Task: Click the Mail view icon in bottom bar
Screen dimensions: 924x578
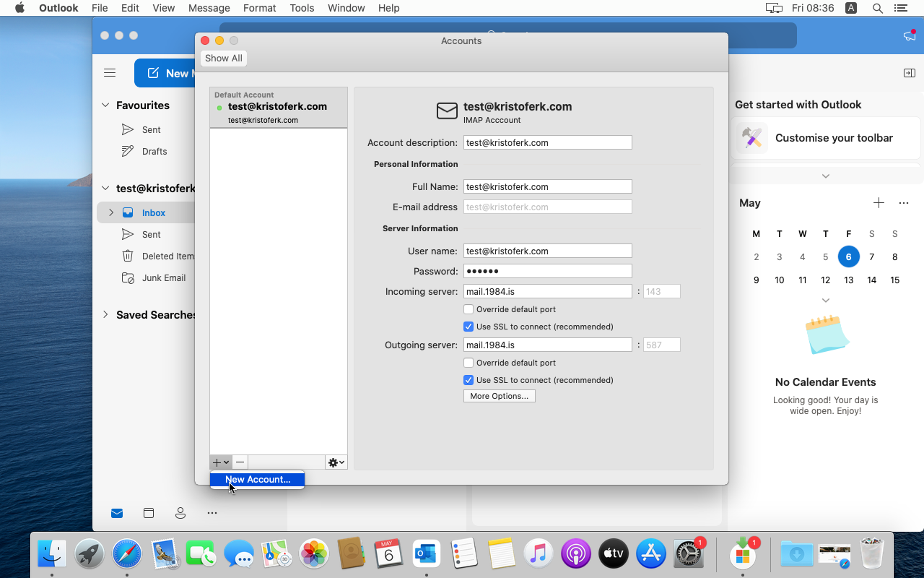Action: 117,513
